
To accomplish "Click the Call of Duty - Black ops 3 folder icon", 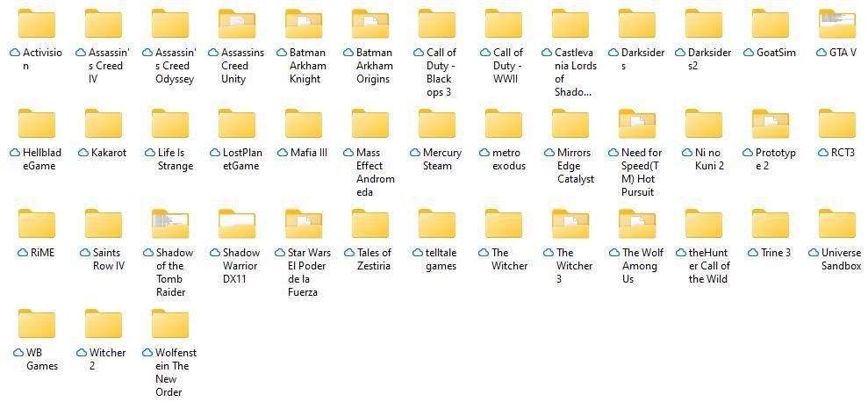I will [437, 24].
